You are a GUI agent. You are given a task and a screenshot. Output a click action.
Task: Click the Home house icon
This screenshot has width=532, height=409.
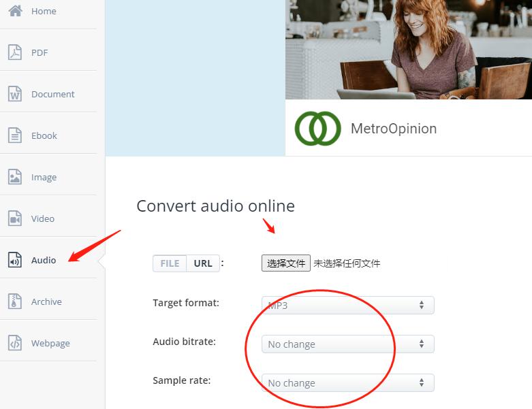(x=15, y=11)
